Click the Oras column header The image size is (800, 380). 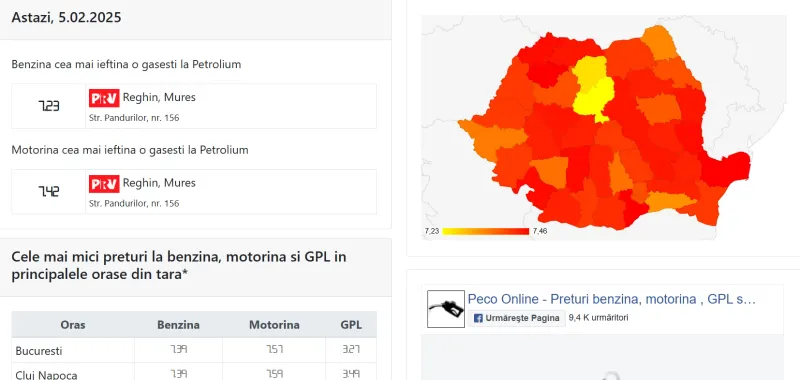pyautogui.click(x=73, y=325)
